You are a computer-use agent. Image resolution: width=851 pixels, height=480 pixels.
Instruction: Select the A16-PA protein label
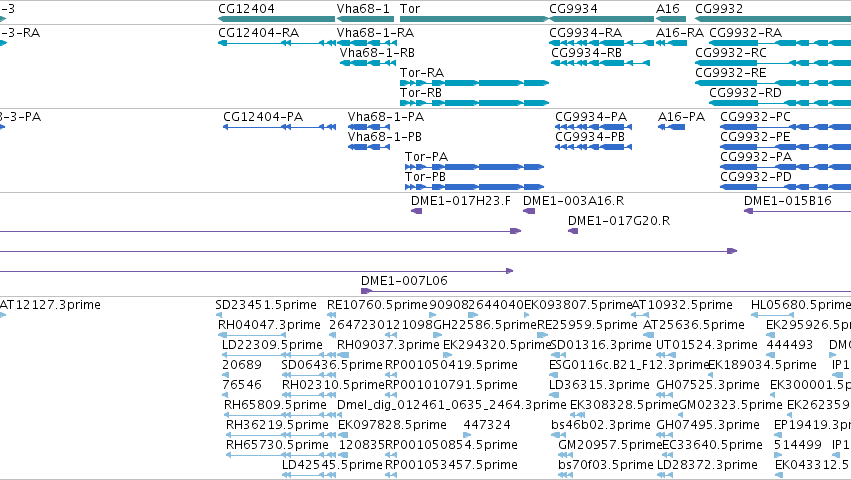(681, 117)
